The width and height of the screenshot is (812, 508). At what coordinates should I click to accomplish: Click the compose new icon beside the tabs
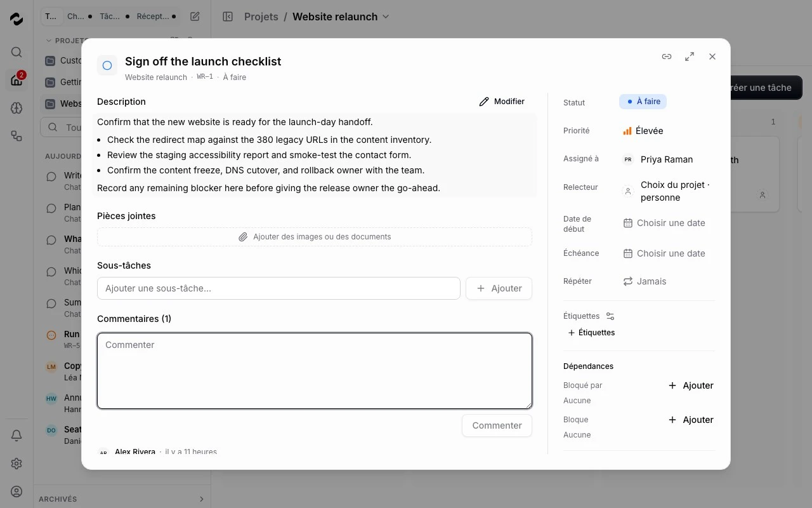(195, 17)
